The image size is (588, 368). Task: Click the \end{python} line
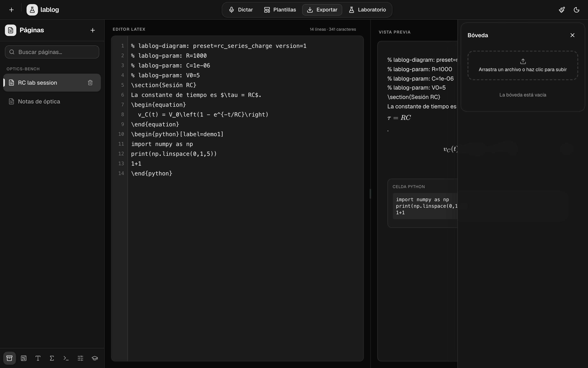152,174
